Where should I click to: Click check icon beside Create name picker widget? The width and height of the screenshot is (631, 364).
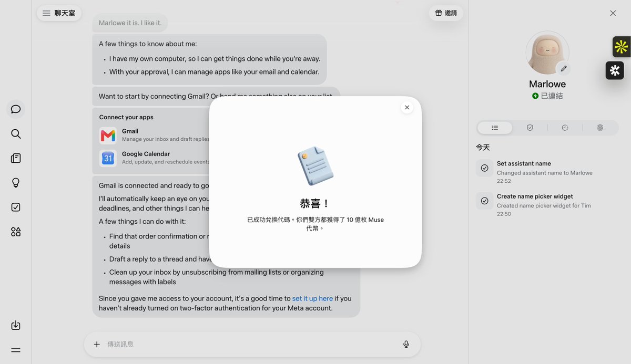[x=485, y=201]
